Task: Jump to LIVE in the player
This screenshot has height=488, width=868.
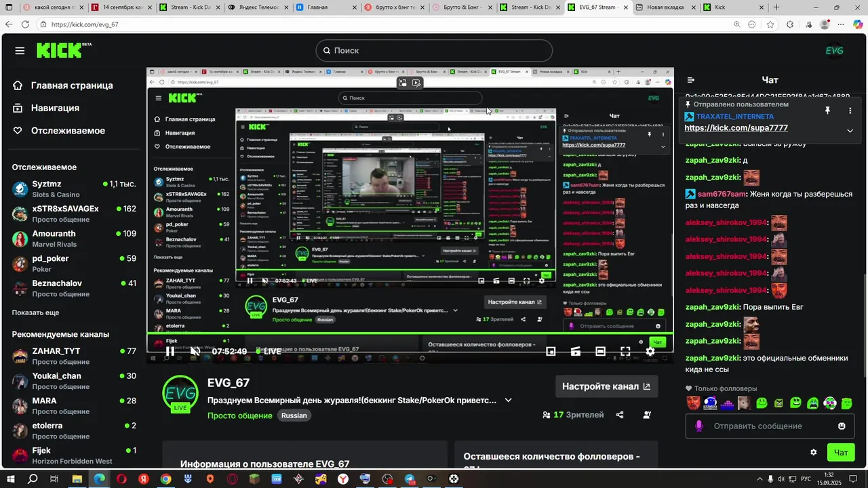Action: point(270,351)
